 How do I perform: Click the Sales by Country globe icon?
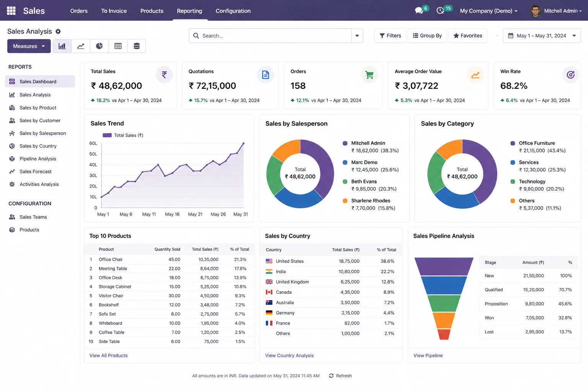coord(12,146)
